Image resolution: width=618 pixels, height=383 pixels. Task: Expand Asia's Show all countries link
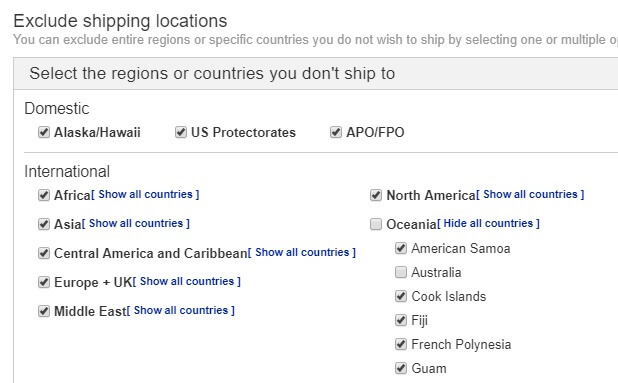136,223
